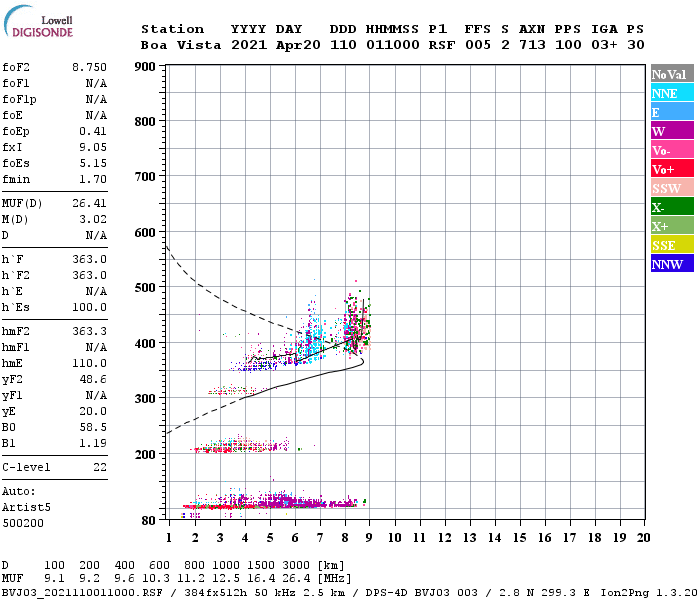This screenshot has width=700, height=600.
Task: Click the second-hop echo trace near 200 km
Action: pyautogui.click(x=241, y=445)
